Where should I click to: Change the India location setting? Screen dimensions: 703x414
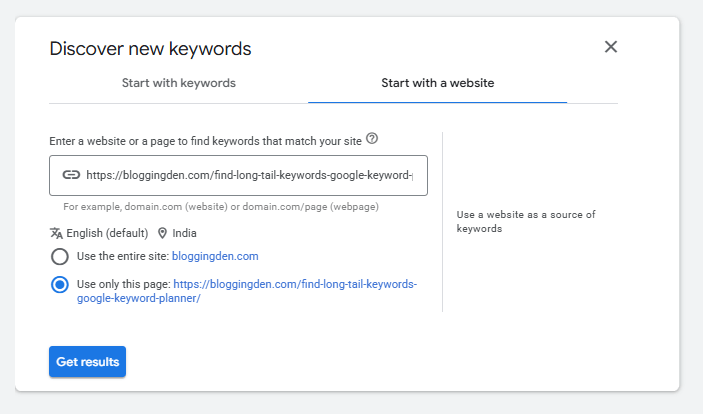coord(184,233)
